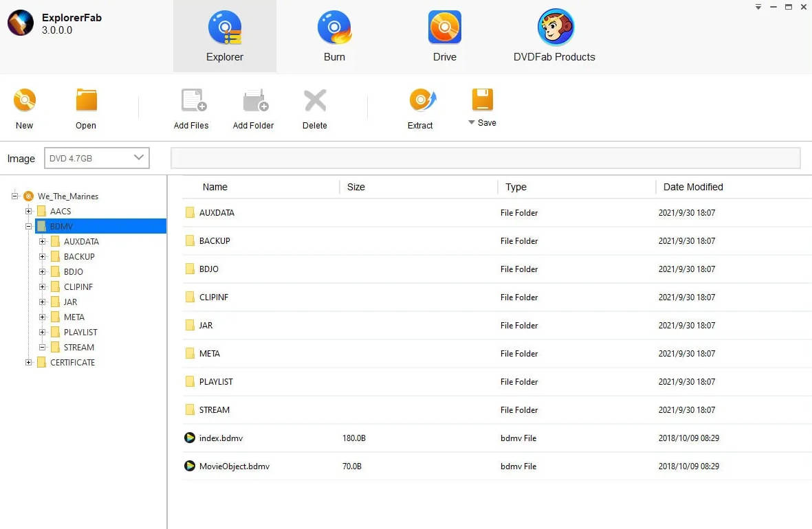Open the Save options dropdown arrow
Image resolution: width=812 pixels, height=529 pixels.
coord(472,123)
